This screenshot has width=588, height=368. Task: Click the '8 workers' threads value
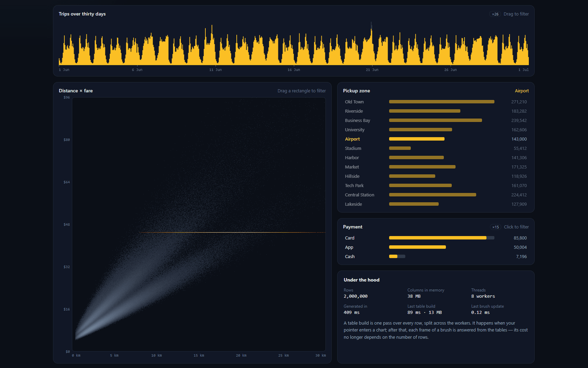[x=483, y=296]
